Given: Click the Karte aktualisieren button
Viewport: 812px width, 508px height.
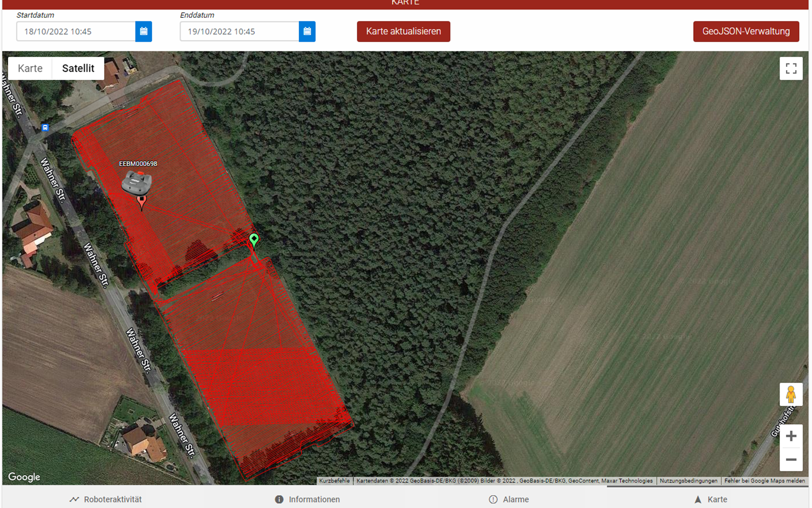Looking at the screenshot, I should [x=403, y=31].
